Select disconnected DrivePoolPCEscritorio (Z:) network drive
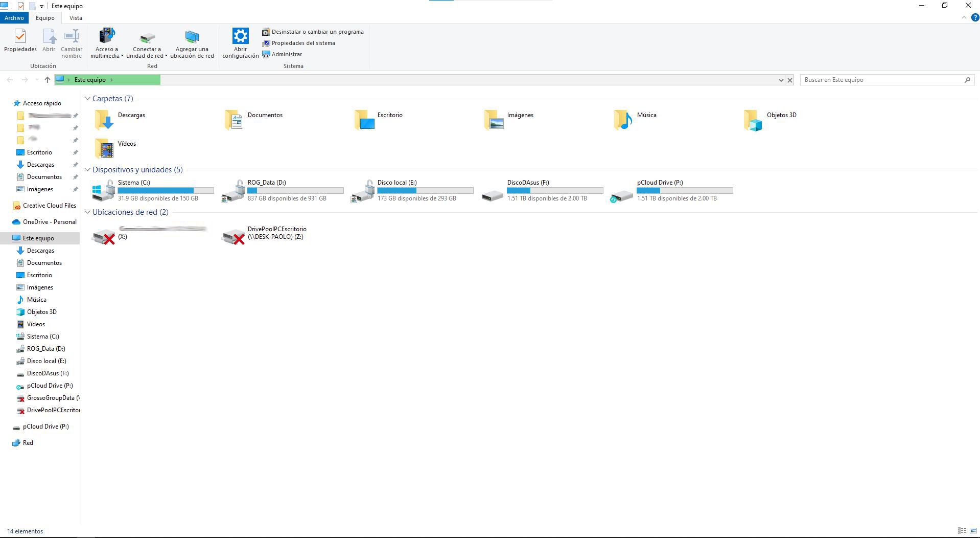 [x=233, y=236]
